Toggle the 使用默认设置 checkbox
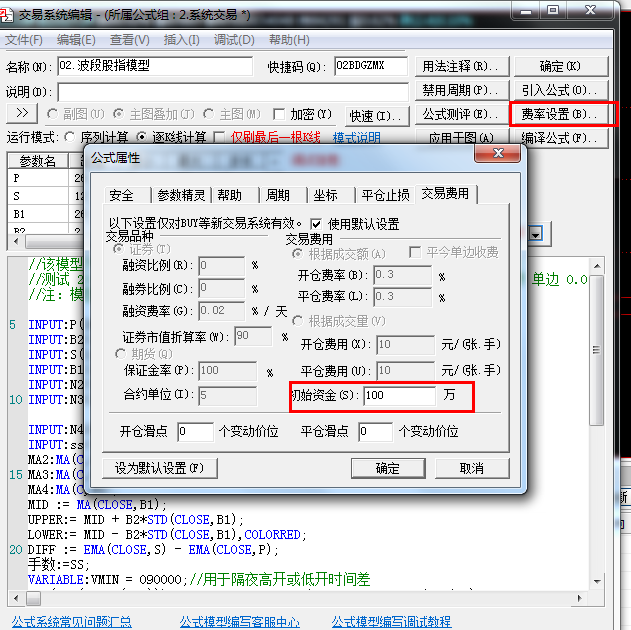This screenshot has width=631, height=630. pos(316,224)
